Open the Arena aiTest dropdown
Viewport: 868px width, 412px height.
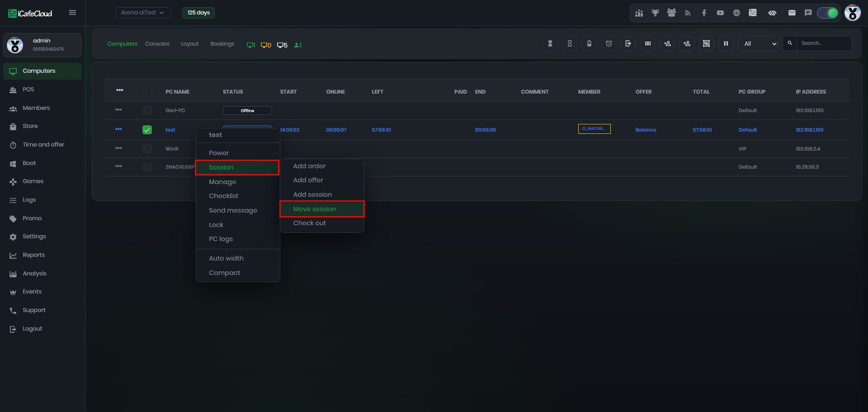click(143, 13)
